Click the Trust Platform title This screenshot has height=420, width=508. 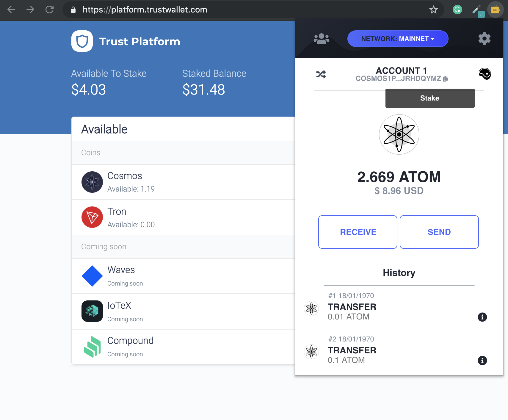click(x=139, y=41)
